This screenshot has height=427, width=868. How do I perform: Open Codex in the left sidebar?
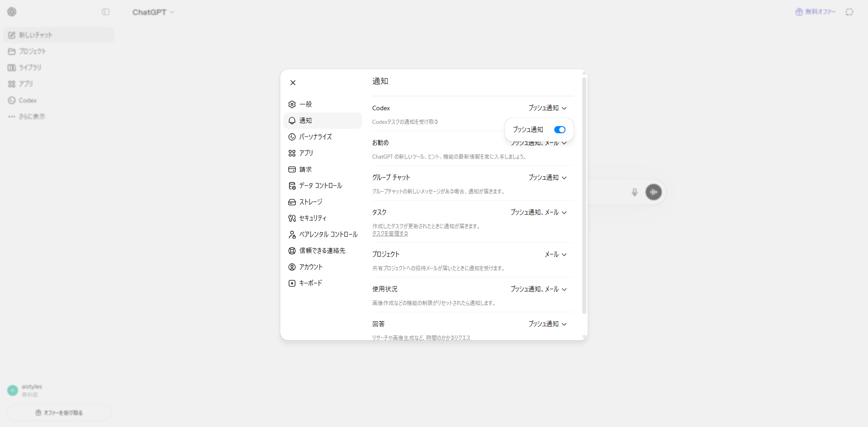pos(59,100)
